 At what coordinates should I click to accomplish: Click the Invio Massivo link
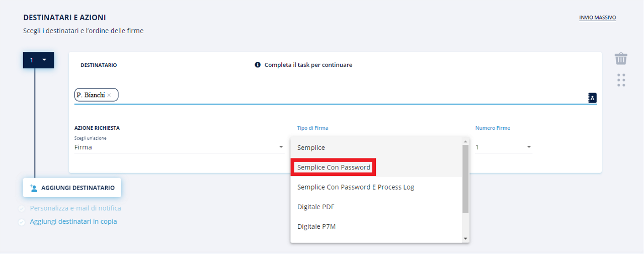pos(597,18)
